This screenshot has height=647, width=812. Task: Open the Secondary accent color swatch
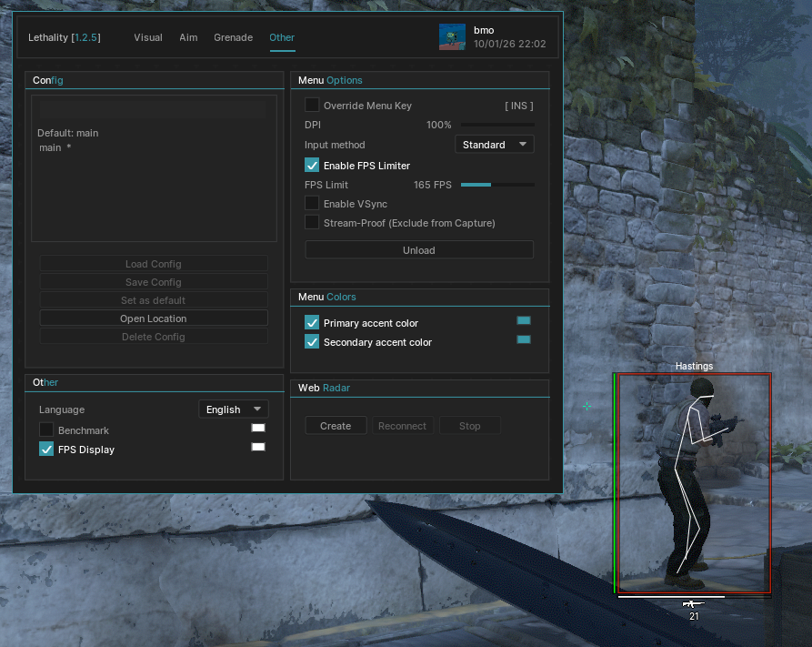523,339
